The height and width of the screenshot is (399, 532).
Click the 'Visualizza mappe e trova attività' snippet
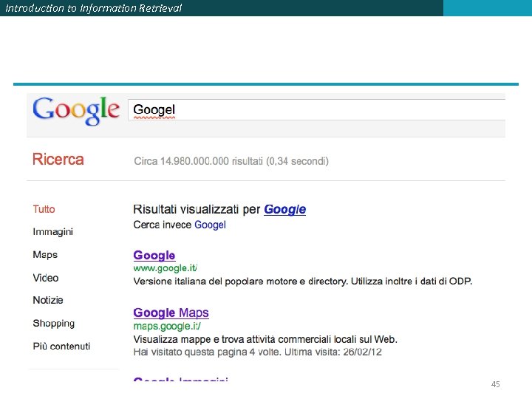coord(265,339)
